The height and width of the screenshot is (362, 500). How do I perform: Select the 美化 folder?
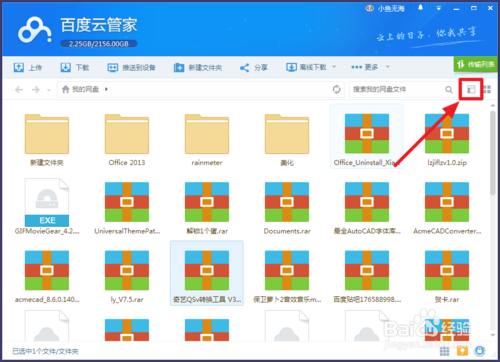click(x=287, y=139)
